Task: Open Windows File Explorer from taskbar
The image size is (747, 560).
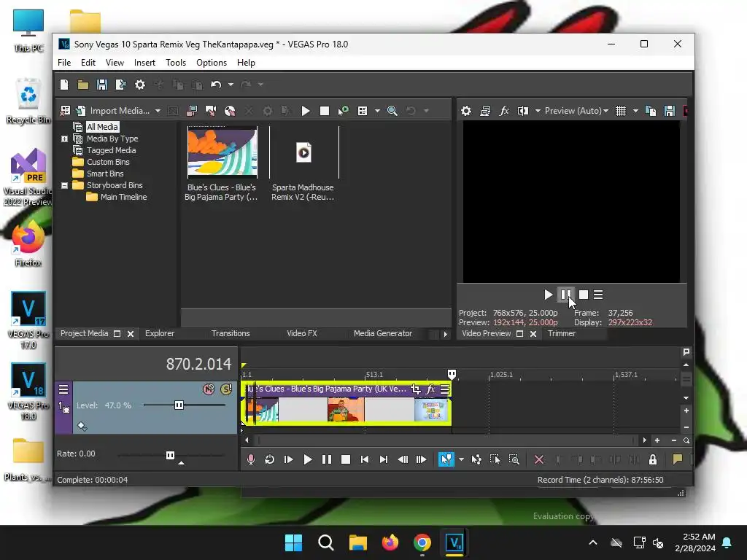Action: click(357, 542)
